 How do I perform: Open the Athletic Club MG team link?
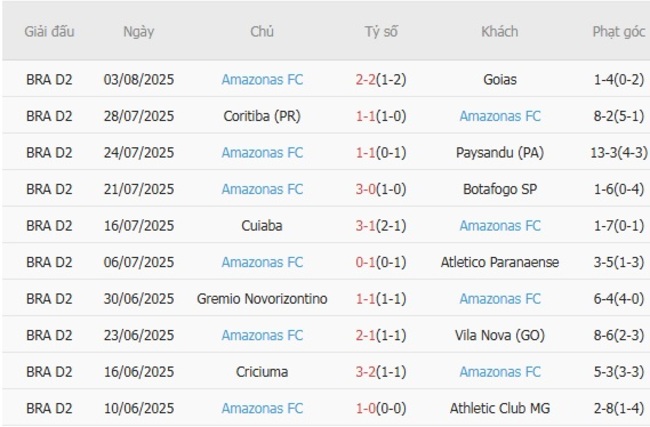click(500, 408)
